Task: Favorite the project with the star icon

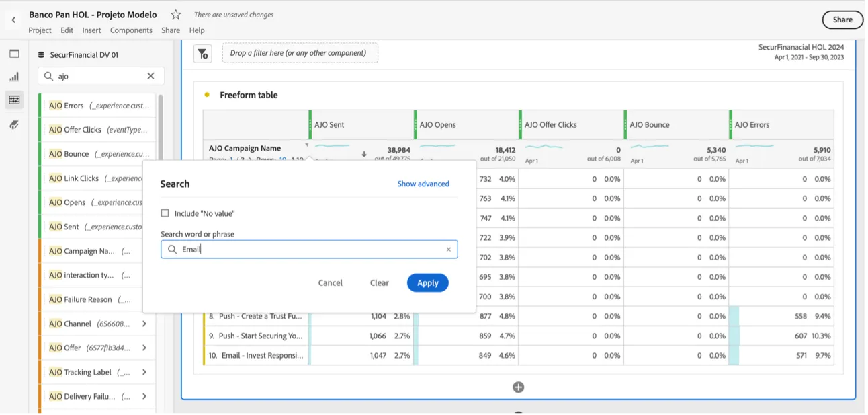Action: point(176,15)
